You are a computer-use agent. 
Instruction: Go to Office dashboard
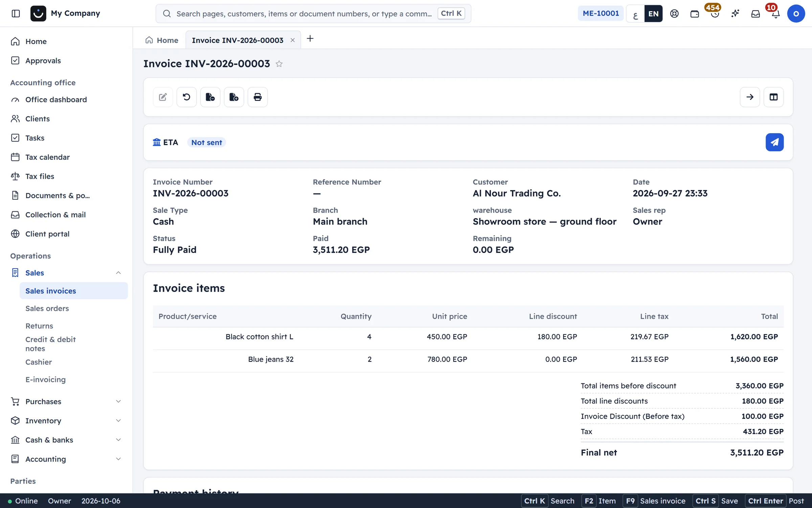pyautogui.click(x=56, y=100)
